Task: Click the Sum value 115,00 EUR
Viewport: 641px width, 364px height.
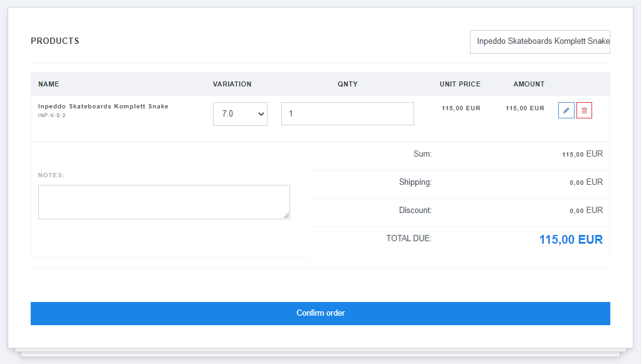Action: tap(582, 154)
